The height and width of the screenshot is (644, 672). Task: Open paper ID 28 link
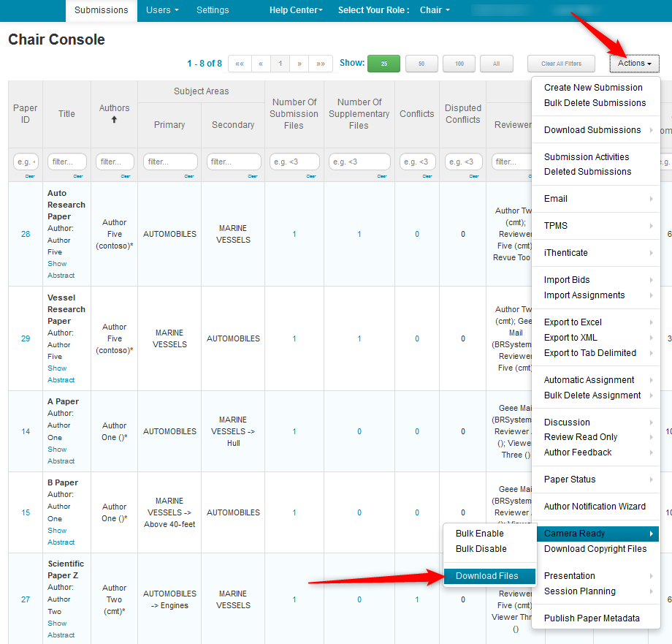click(26, 234)
